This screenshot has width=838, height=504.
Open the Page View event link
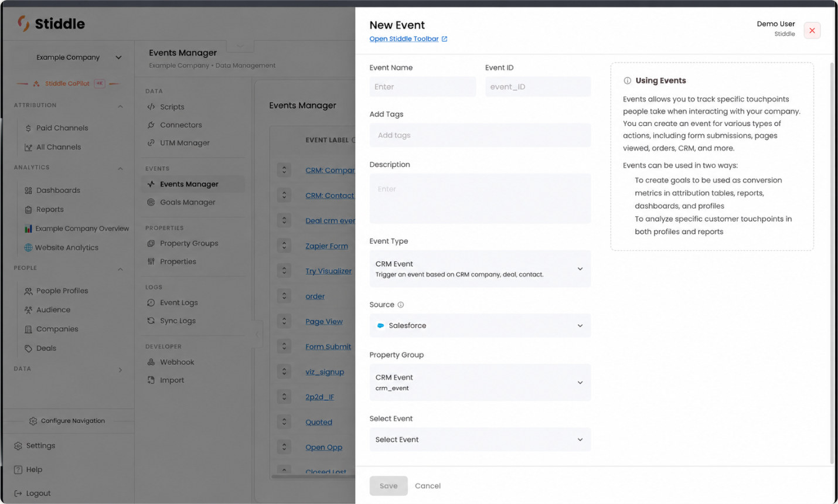323,322
